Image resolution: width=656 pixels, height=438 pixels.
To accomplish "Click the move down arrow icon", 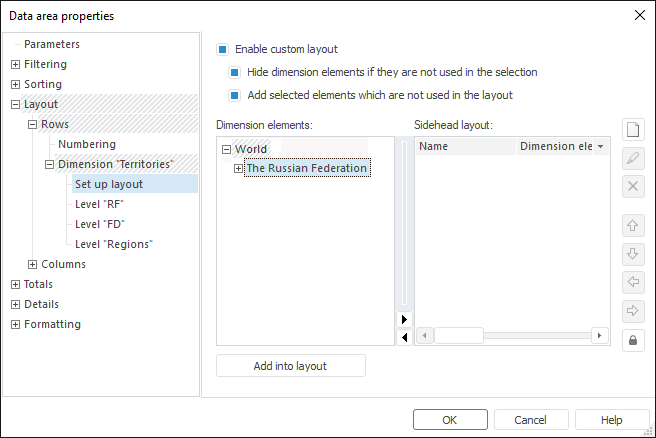I will coord(632,253).
